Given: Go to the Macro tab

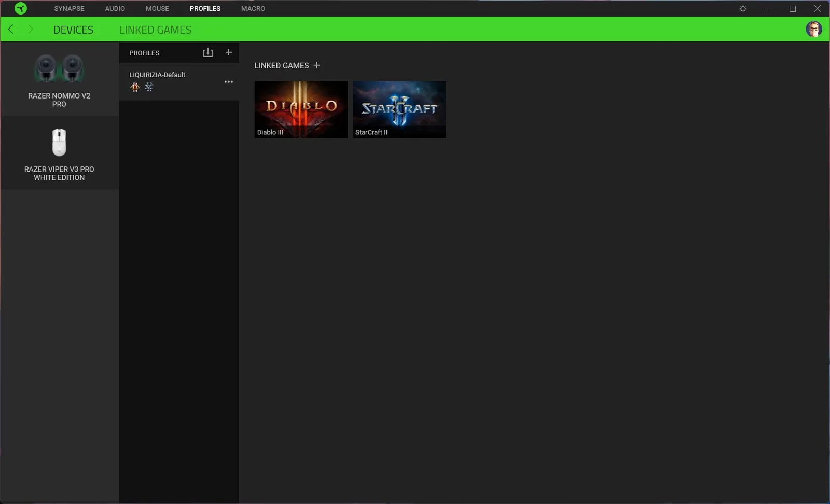Looking at the screenshot, I should pos(253,9).
